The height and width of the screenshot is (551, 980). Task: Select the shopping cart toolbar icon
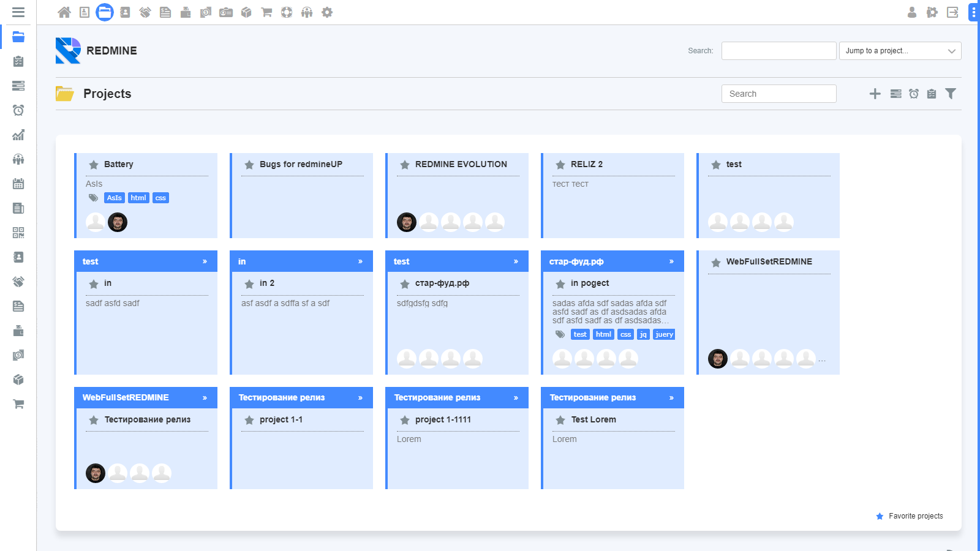pos(266,12)
